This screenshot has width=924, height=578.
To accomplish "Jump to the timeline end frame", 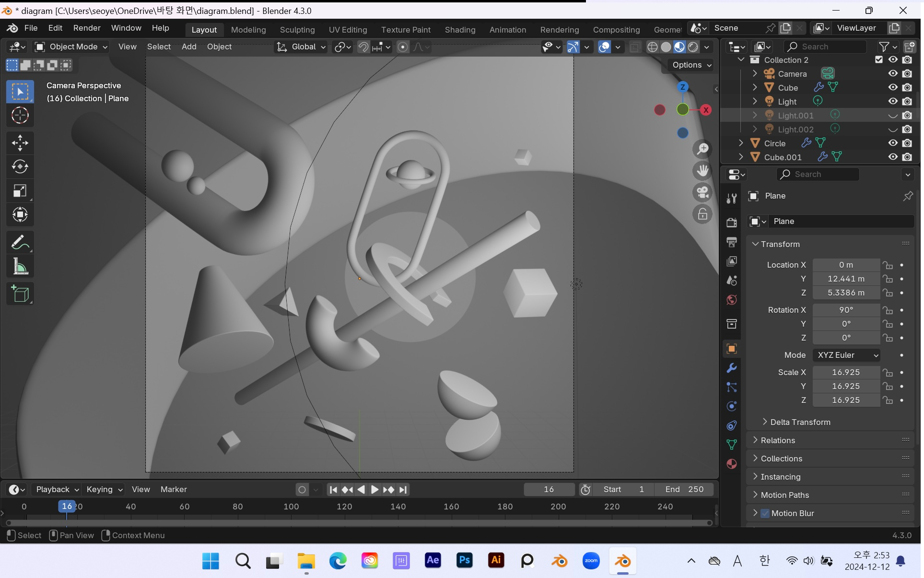I will click(x=403, y=490).
